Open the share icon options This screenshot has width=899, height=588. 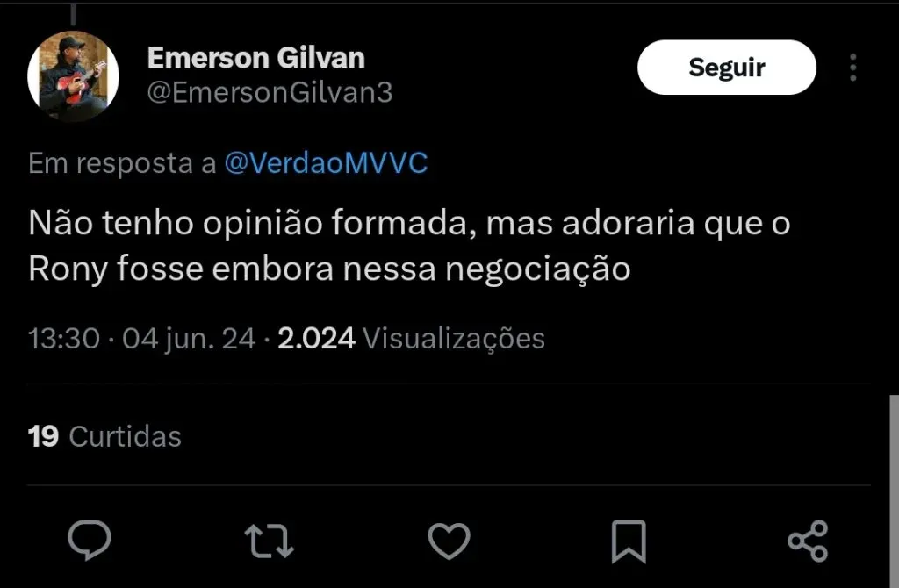808,540
